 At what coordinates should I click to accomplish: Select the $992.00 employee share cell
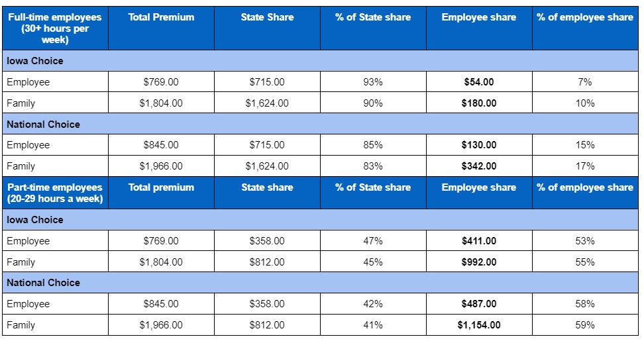[x=478, y=262]
